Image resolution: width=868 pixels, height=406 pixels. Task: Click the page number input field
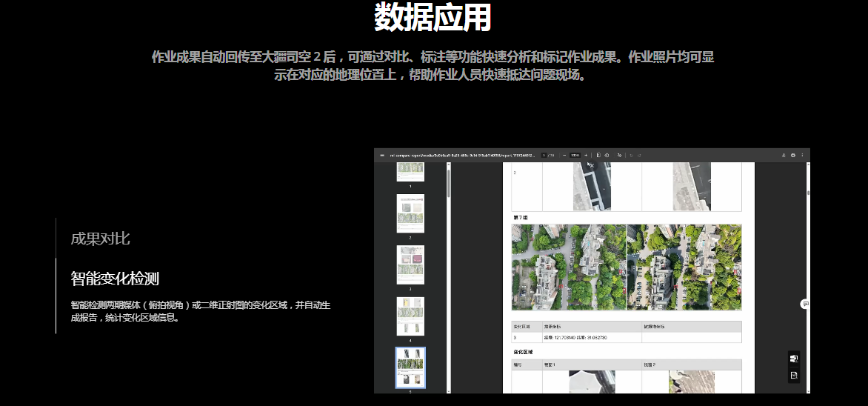[544, 156]
